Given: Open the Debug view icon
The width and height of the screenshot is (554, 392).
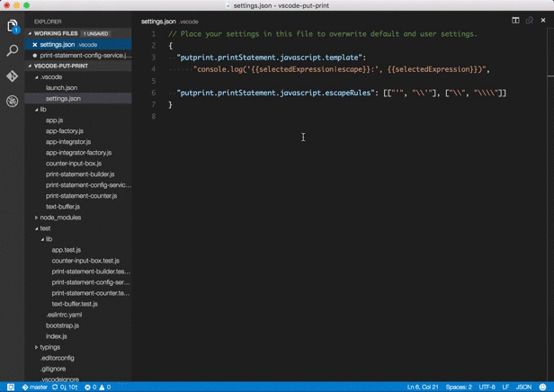Looking at the screenshot, I should (x=13, y=101).
